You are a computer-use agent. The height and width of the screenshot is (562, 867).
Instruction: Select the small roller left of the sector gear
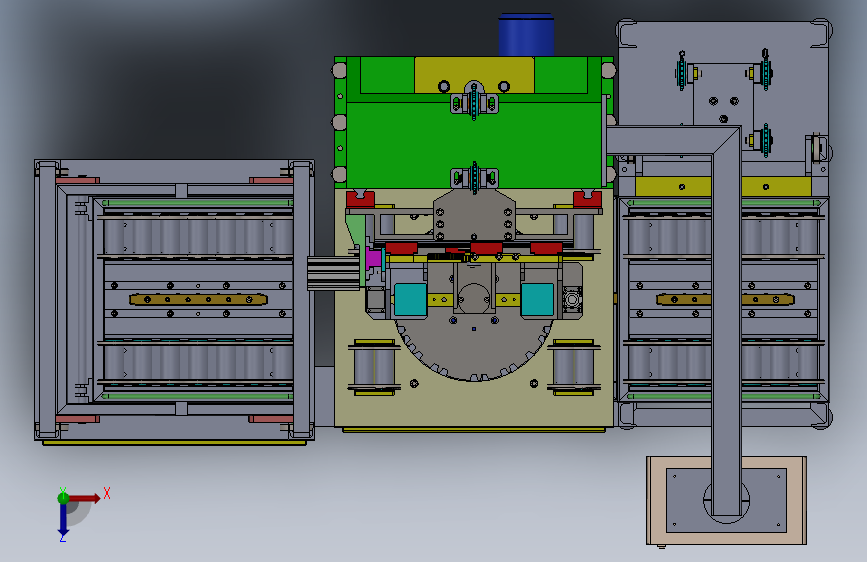click(x=374, y=367)
